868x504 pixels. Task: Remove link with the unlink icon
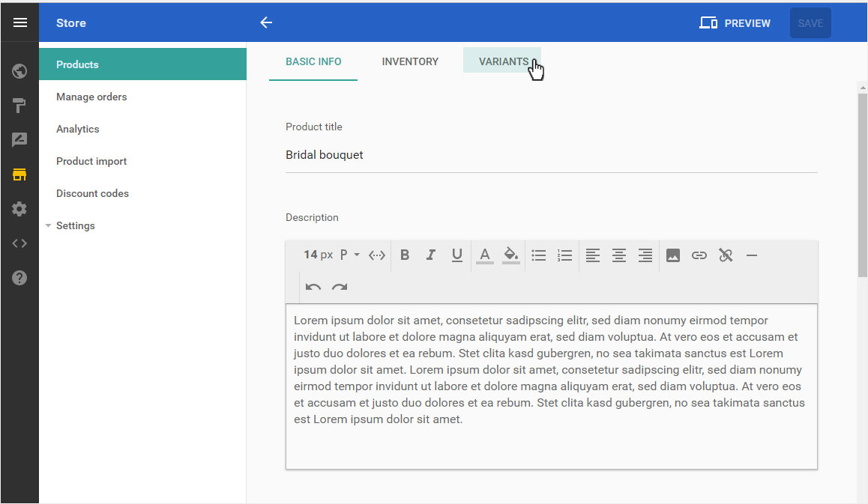[x=726, y=255]
